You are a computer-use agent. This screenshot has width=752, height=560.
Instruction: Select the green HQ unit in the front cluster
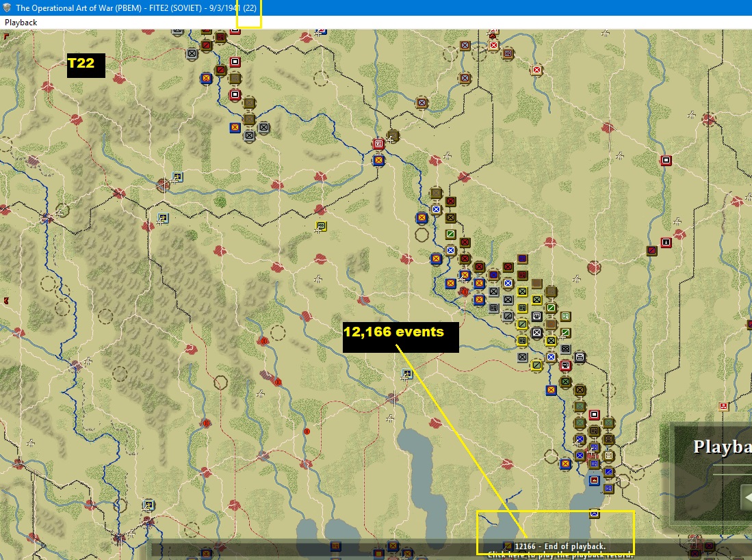tap(565, 316)
